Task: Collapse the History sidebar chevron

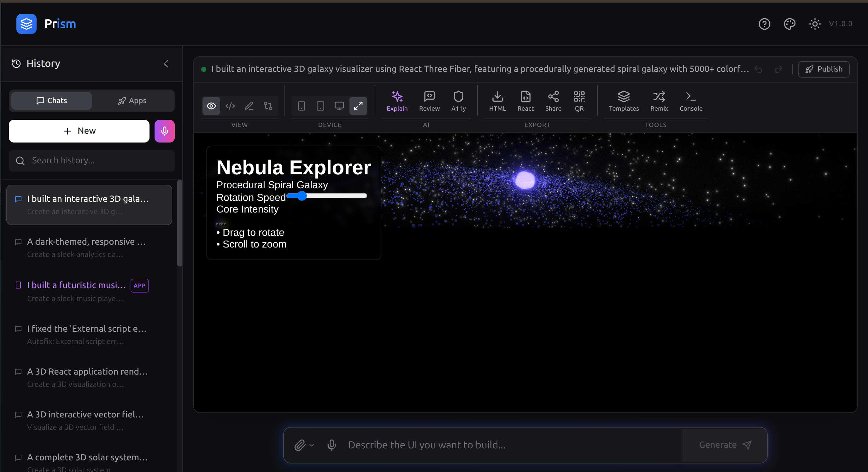Action: (x=166, y=64)
